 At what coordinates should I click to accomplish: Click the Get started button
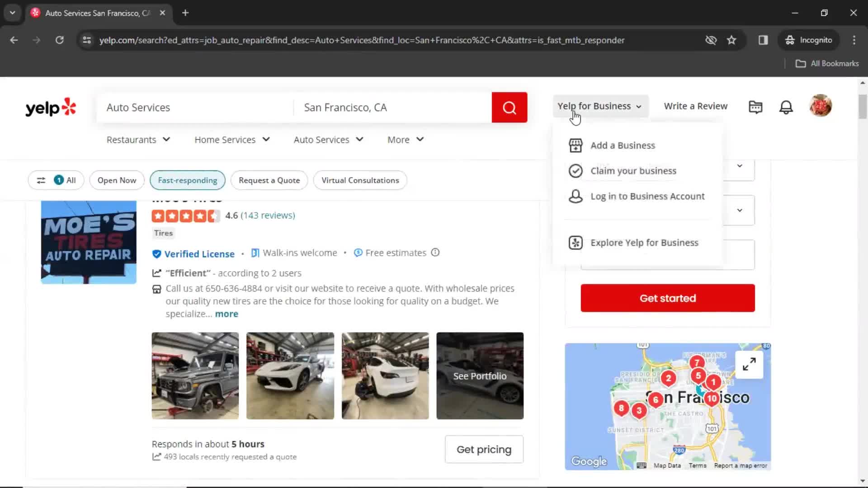[668, 298]
